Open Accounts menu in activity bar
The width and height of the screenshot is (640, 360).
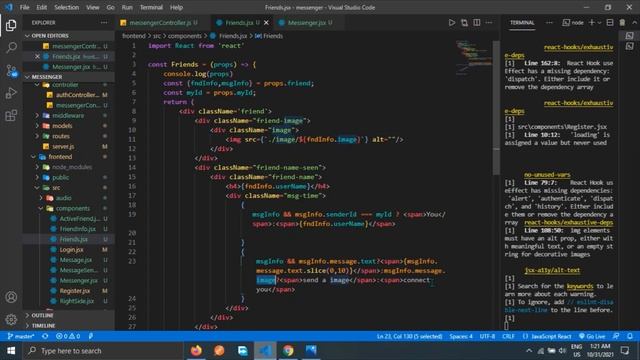click(11, 297)
